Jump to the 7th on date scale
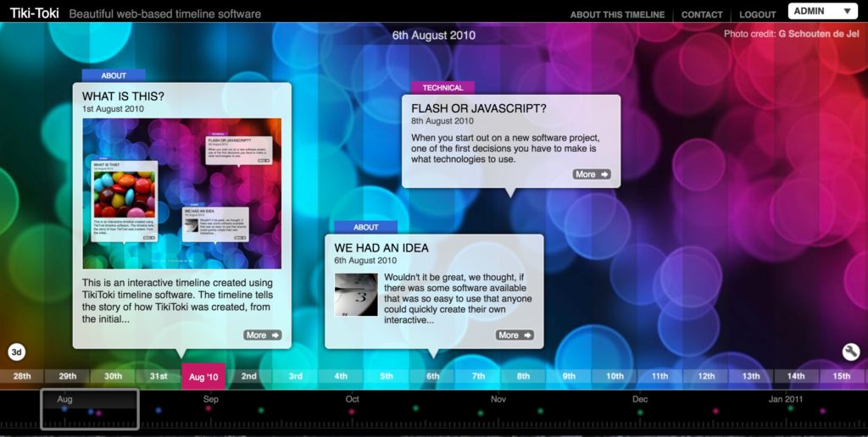 [478, 376]
